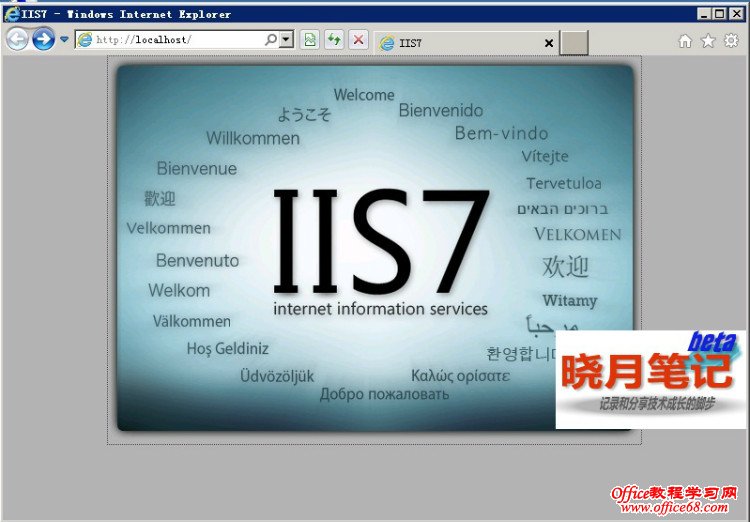Minimize the Internet Explorer window

click(703, 14)
